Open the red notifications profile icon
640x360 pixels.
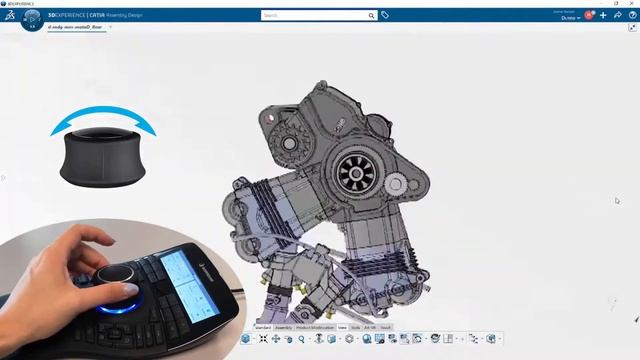click(x=589, y=15)
